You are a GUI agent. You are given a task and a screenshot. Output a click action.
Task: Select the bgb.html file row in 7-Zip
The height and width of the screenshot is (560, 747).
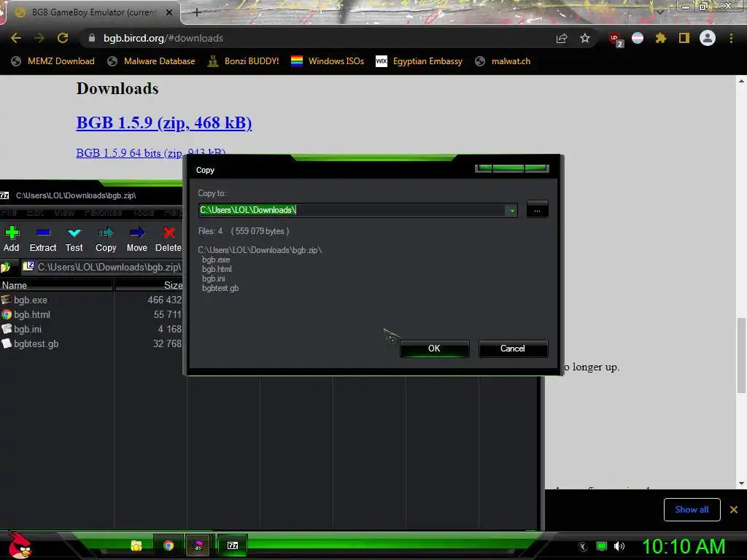(91, 315)
